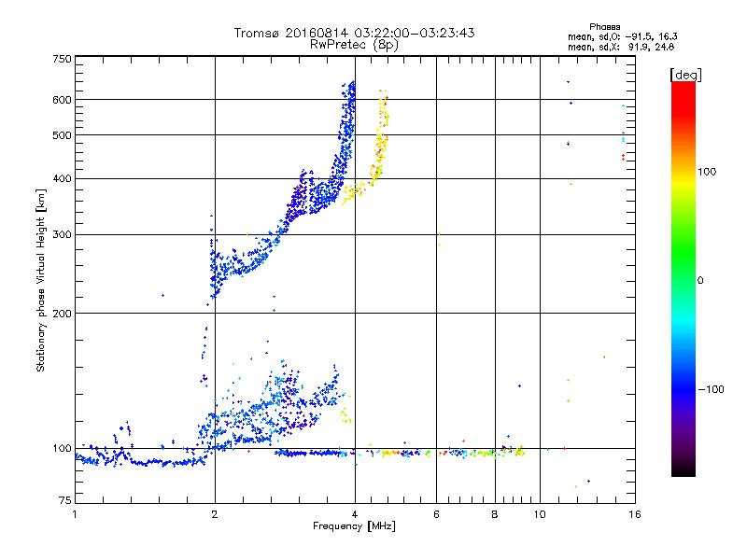Viewport: 747px width, 560px height.
Task: Click the x-axis tick label '6'
Action: pos(436,514)
